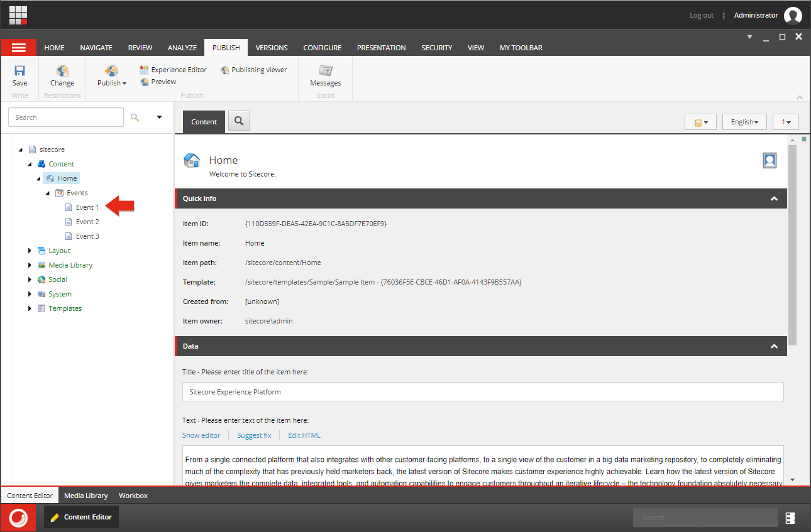Screen dimensions: 811x532
Task: Switch to the CONFIGURE ribbon tab
Action: pos(323,48)
